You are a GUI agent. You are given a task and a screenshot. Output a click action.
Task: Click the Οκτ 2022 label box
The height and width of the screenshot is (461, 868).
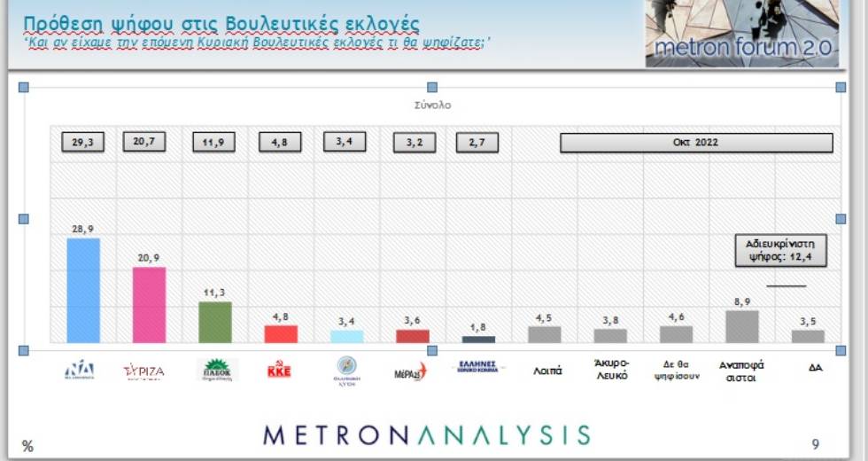(696, 143)
